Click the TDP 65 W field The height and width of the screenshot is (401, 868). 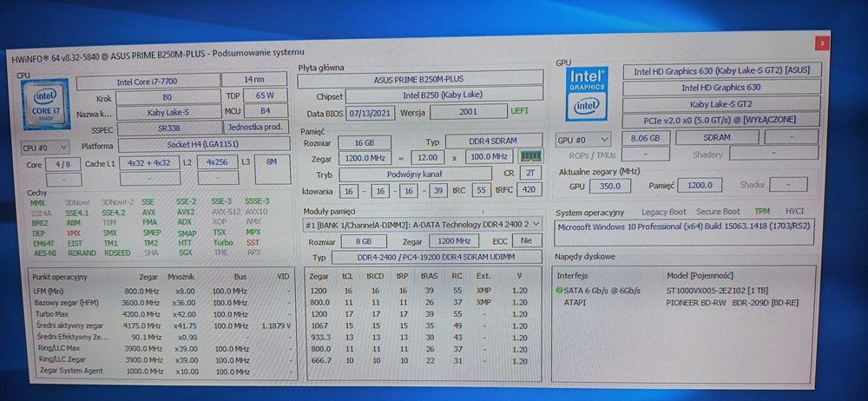click(265, 95)
